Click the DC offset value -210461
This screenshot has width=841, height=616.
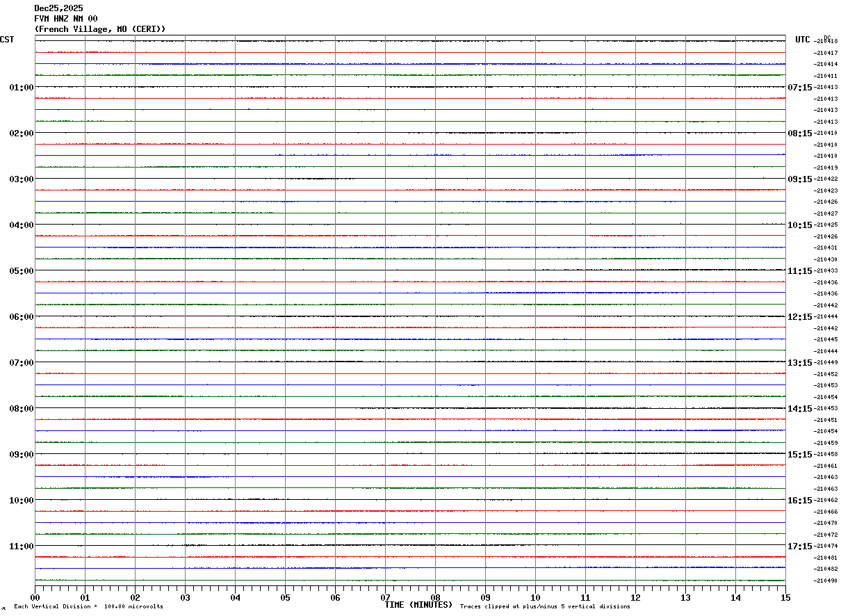pyautogui.click(x=826, y=466)
